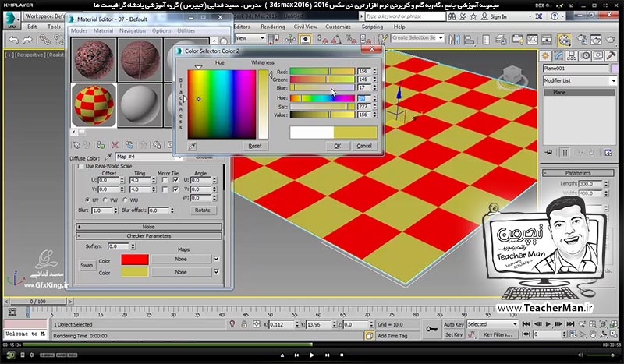624x364 pixels.
Task: Select the Select and Link tool
Action: (44, 40)
